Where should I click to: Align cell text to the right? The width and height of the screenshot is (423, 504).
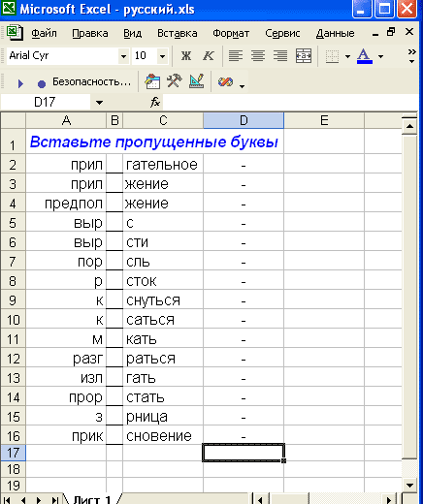click(280, 56)
